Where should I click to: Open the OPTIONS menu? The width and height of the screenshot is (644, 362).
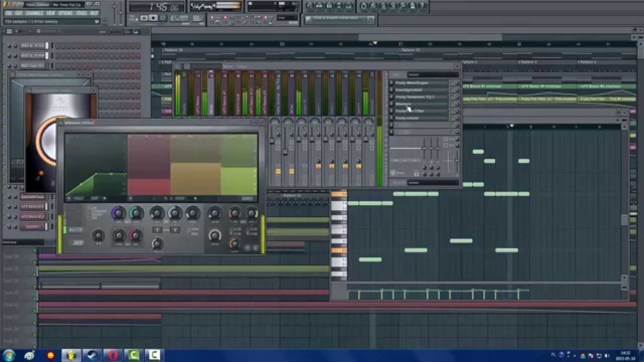[65, 13]
